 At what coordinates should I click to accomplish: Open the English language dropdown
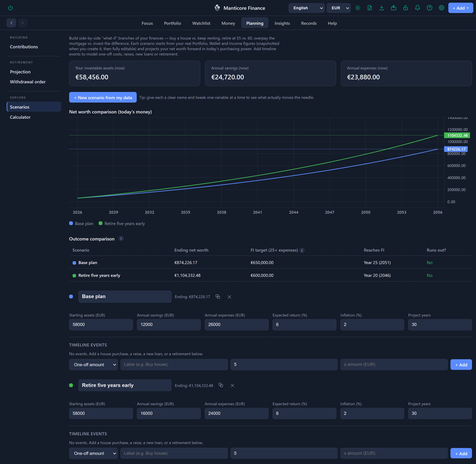click(306, 8)
